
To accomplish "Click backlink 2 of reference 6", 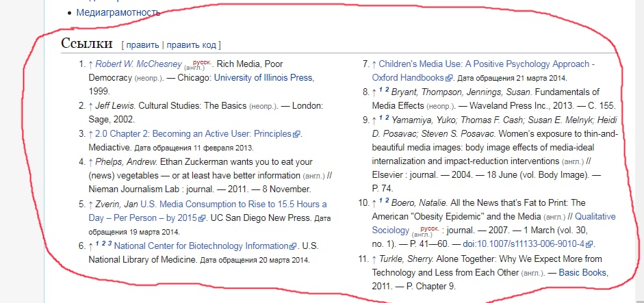I will 103,244.
